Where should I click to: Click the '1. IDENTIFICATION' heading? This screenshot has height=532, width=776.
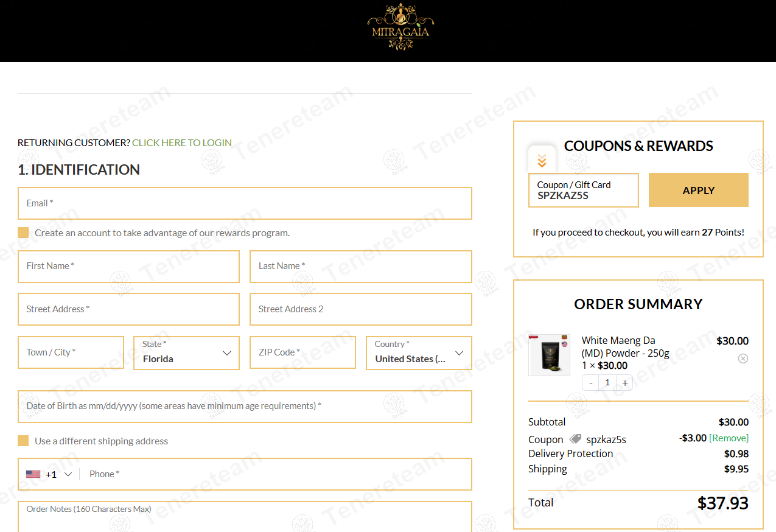(79, 170)
